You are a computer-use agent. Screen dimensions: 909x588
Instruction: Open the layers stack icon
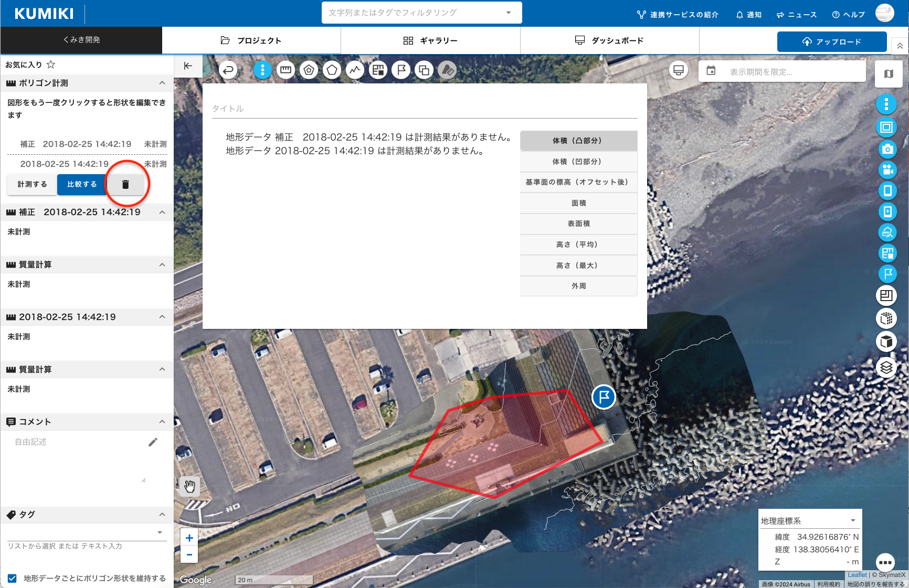(886, 367)
